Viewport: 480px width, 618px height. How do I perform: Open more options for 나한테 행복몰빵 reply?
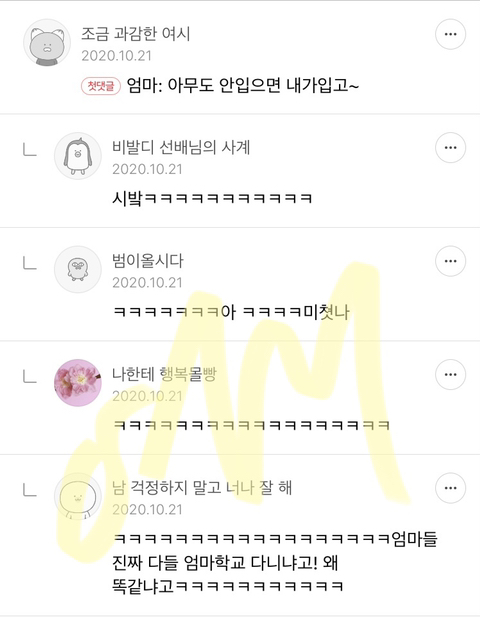click(x=450, y=375)
